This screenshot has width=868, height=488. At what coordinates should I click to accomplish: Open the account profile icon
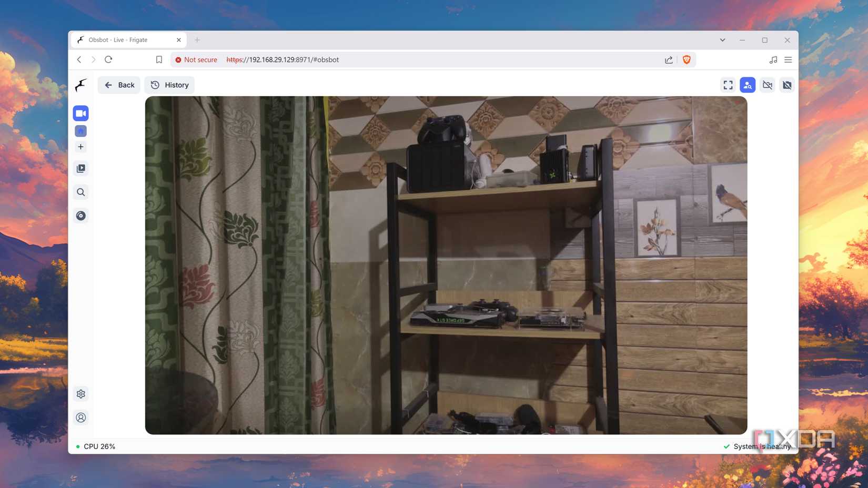80,418
